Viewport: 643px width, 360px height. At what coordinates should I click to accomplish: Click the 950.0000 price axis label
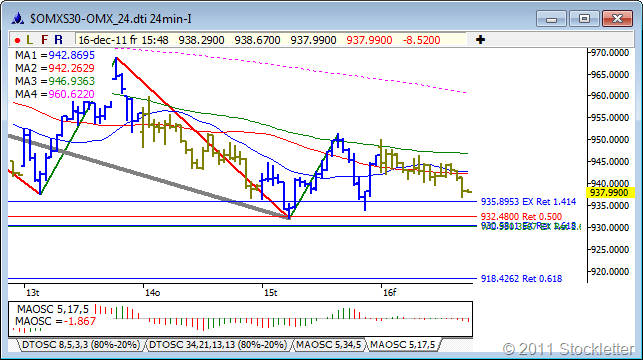(x=610, y=140)
